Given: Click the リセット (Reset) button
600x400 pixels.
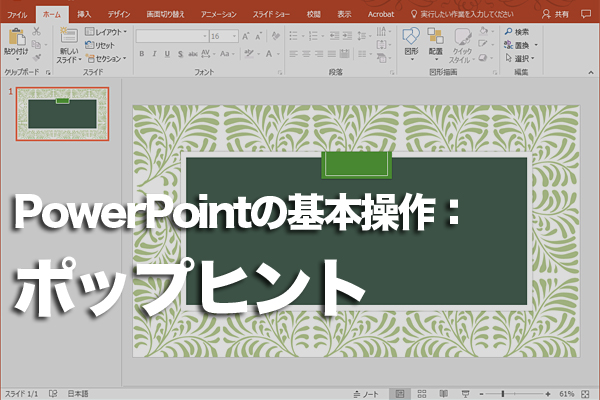Looking at the screenshot, I should (x=104, y=45).
